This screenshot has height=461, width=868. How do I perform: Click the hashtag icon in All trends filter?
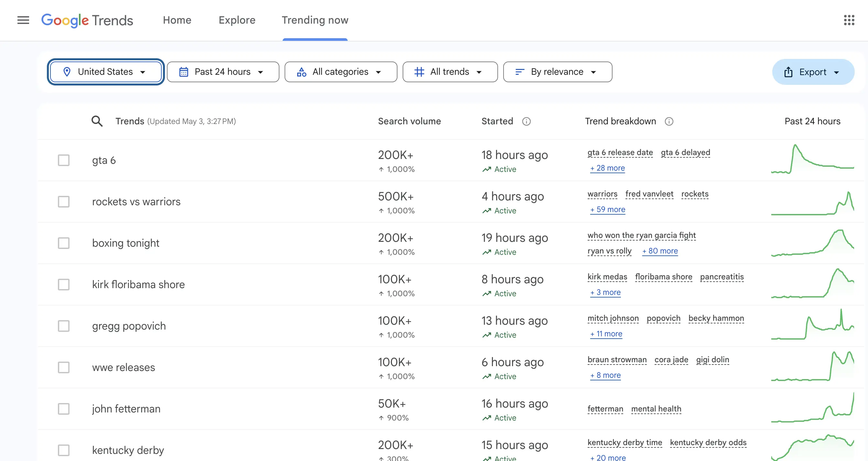[x=419, y=72]
